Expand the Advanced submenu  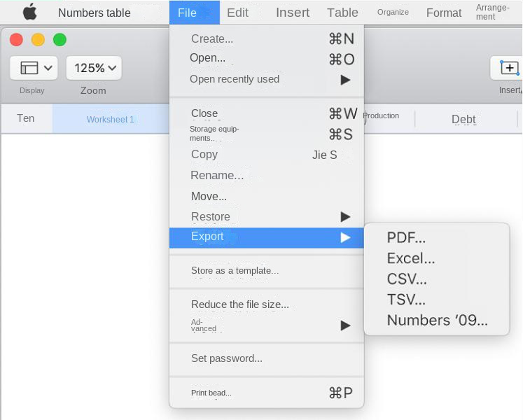click(267, 325)
